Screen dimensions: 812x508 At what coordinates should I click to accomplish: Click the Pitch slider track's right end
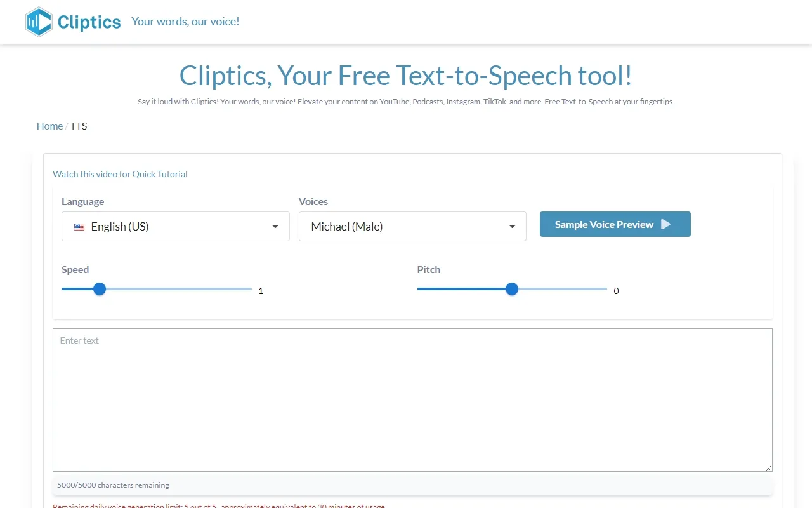(605, 289)
